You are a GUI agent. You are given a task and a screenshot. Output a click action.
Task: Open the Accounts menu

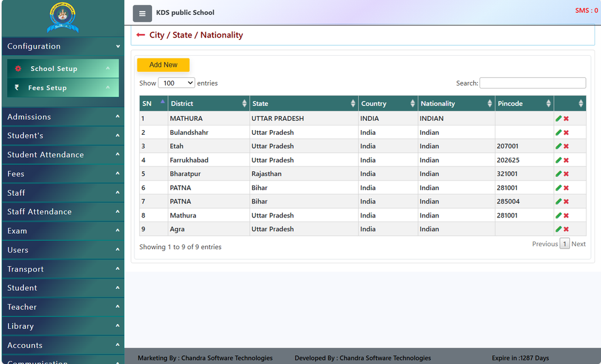[63, 345]
